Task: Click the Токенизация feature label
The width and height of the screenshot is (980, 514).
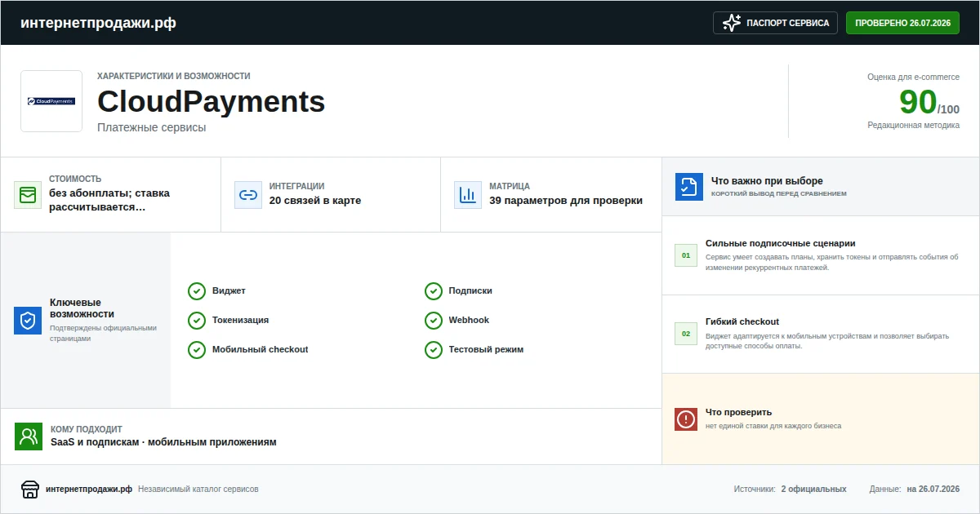Action: click(240, 320)
